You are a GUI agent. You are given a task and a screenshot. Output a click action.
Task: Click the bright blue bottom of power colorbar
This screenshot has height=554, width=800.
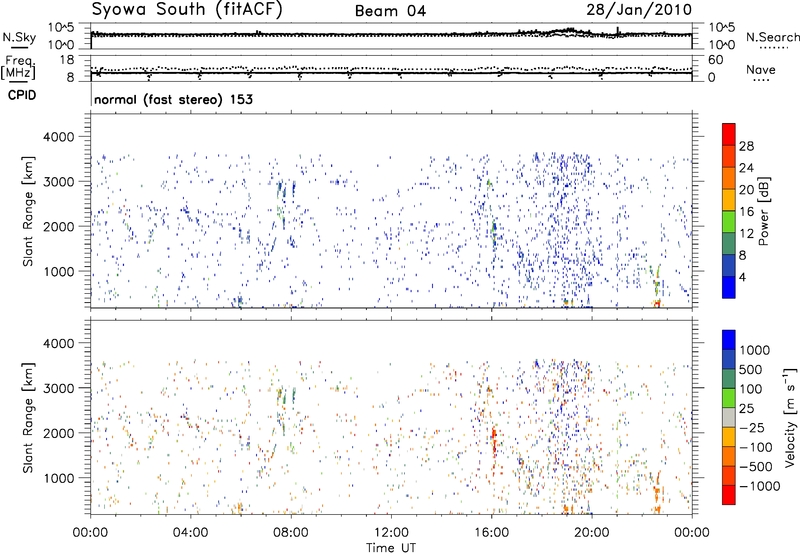coord(729,287)
